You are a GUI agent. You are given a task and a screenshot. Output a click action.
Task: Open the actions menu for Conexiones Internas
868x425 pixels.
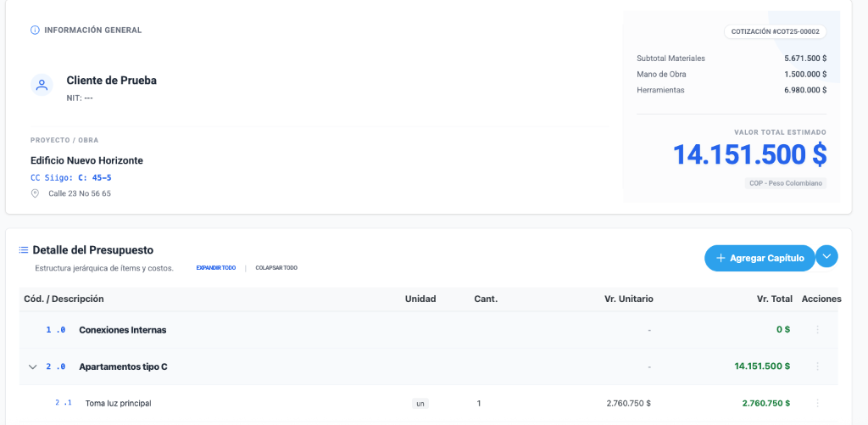817,330
